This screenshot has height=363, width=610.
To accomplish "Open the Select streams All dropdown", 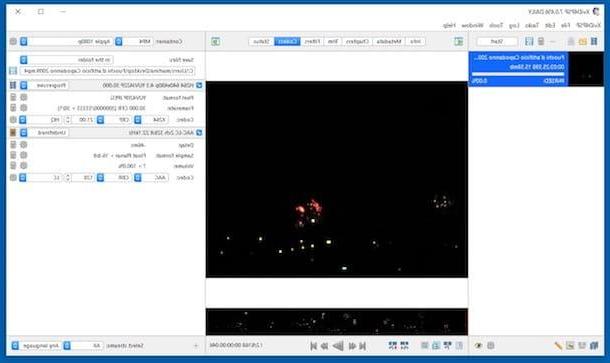I will click(x=84, y=345).
